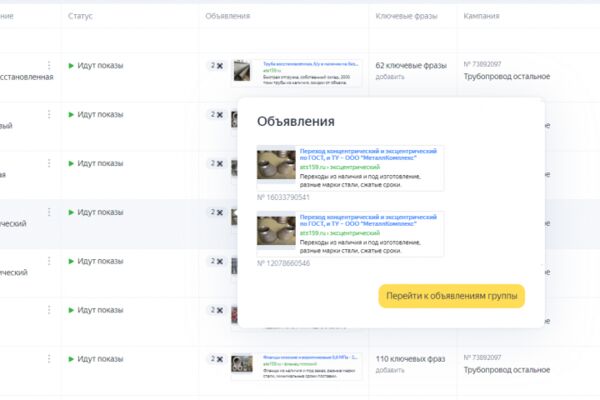The height and width of the screenshot is (400, 600).
Task: Click green play icon in the "сстановленная" row
Action: point(71,65)
